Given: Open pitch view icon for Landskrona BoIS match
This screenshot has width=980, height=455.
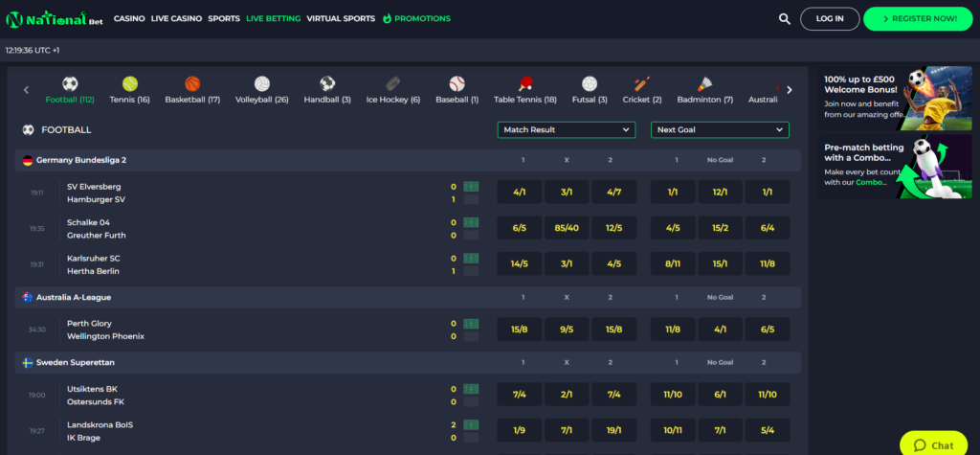Looking at the screenshot, I should [471, 424].
